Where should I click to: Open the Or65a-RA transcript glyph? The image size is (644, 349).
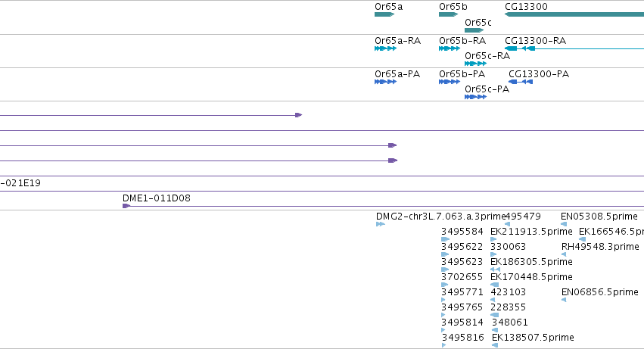click(386, 48)
